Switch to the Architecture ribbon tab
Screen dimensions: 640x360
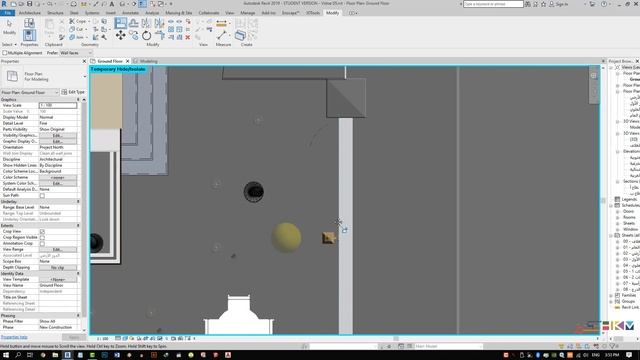point(30,13)
